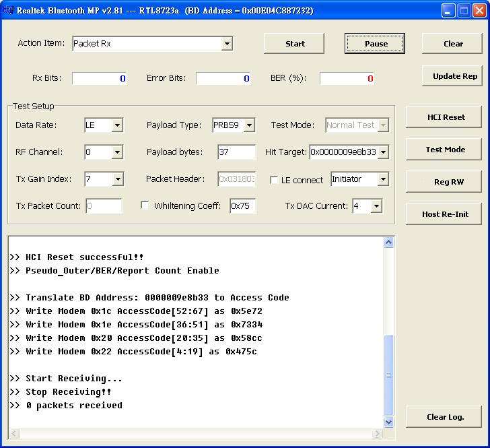Viewport: 490px width, 448px height.
Task: Click the Pause button
Action: click(375, 44)
